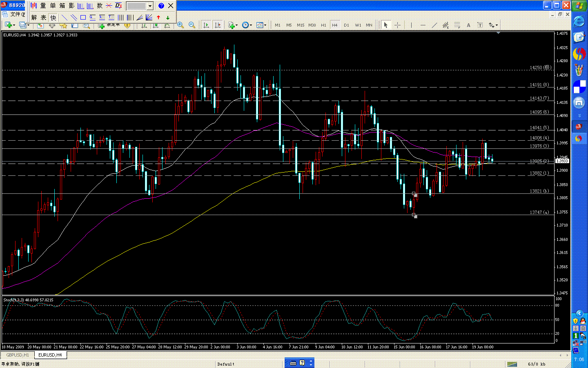Click the 箱 button in the floating toolbar
The height and width of the screenshot is (368, 588).
coord(62,6)
